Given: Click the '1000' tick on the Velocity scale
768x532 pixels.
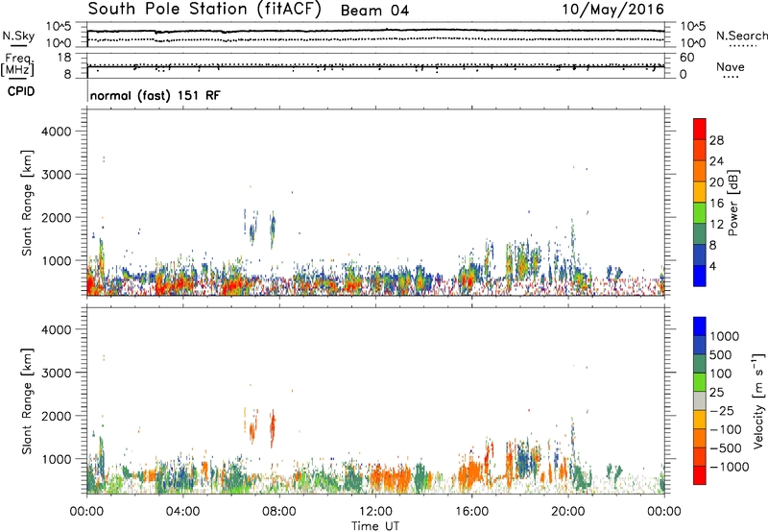Looking at the screenshot, I should point(725,336).
